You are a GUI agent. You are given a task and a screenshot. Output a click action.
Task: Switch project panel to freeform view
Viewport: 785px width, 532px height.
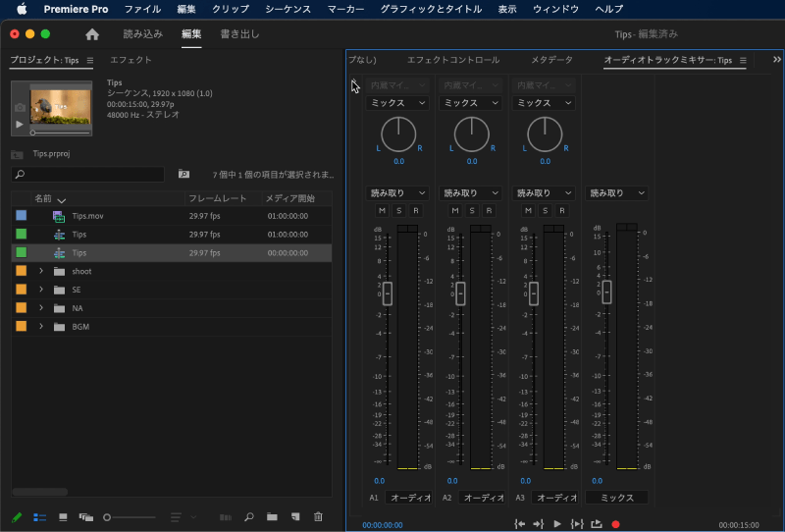coord(86,517)
